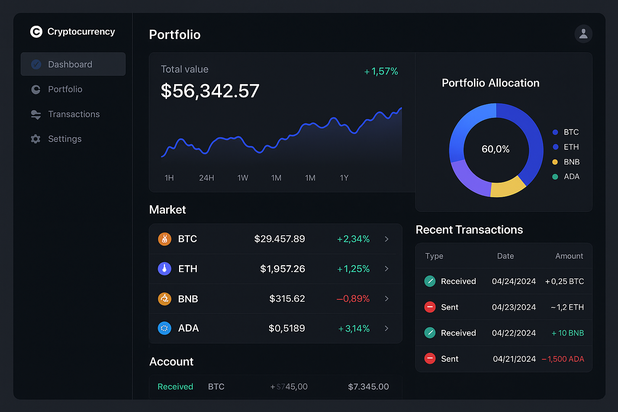618x412 pixels.
Task: Click the orange BTC coin icon
Action: [x=164, y=239]
